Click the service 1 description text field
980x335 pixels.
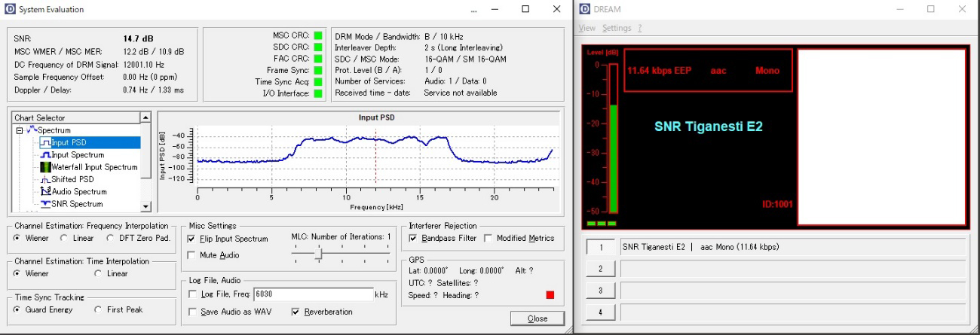click(x=793, y=247)
